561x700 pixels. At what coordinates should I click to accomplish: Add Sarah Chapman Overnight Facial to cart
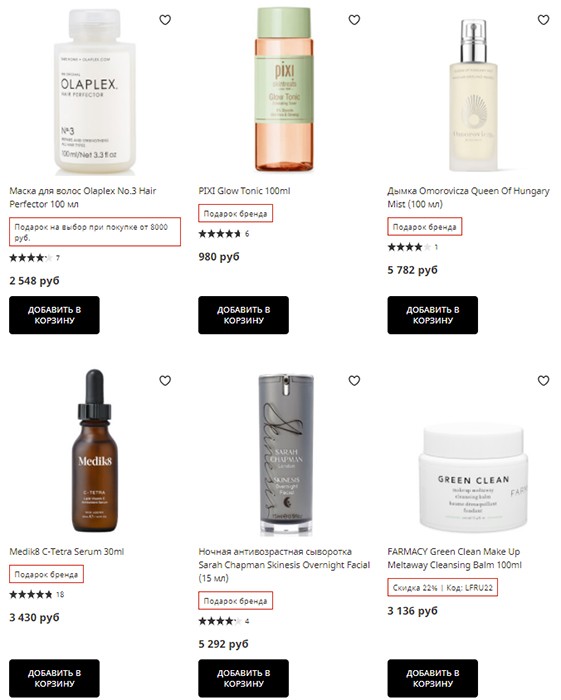pyautogui.click(x=244, y=678)
